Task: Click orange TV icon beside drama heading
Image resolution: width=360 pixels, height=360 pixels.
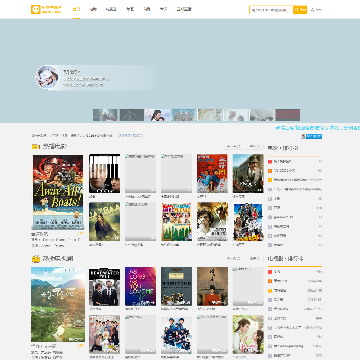Action: click(36, 259)
